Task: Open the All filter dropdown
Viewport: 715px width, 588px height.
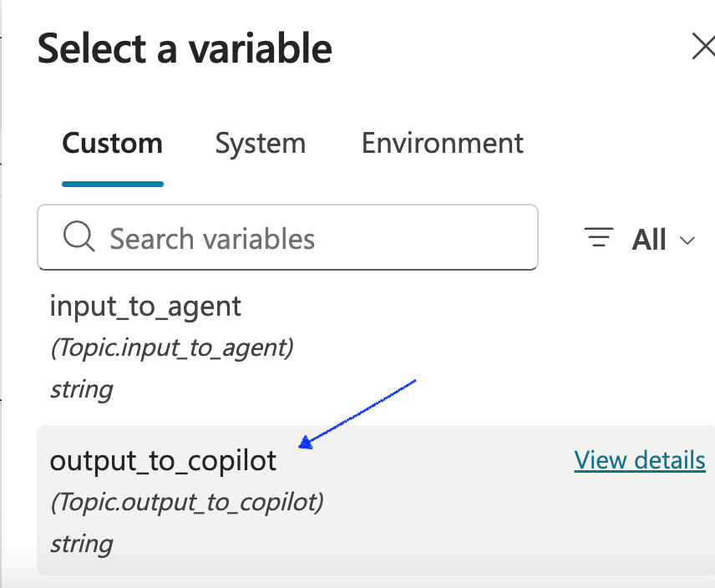Action: pos(648,240)
